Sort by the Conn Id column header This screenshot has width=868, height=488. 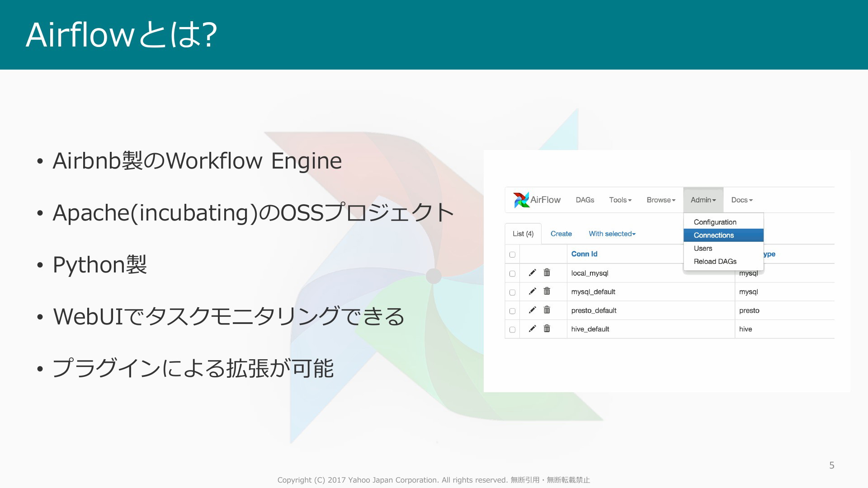tap(584, 254)
